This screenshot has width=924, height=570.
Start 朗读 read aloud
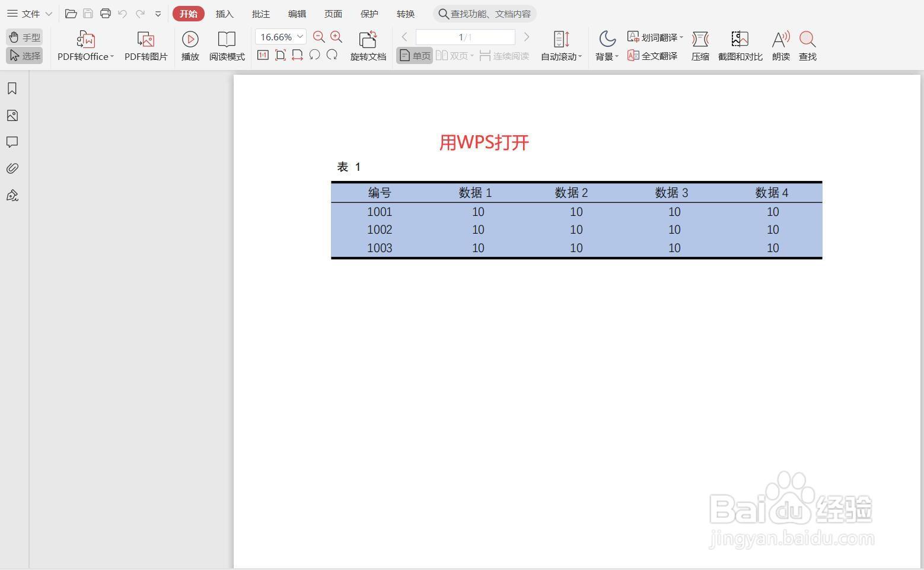[781, 46]
